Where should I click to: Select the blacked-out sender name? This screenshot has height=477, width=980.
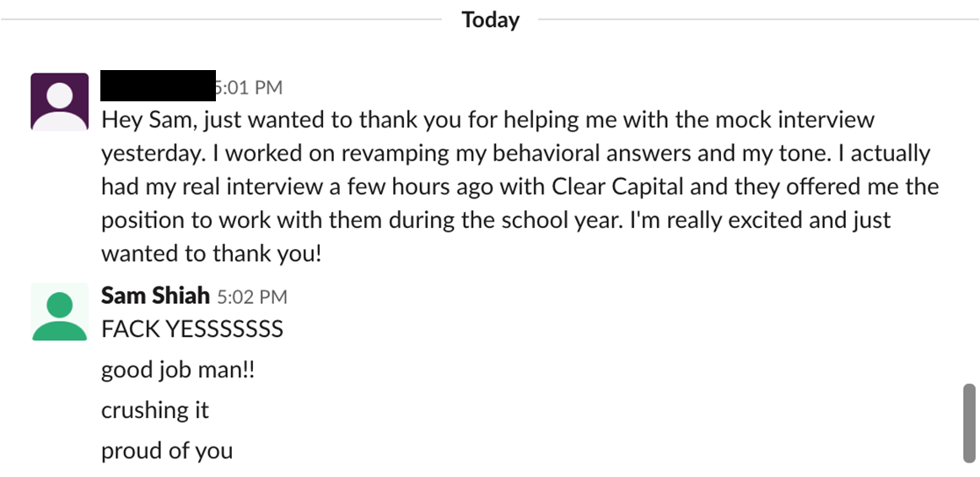(x=158, y=86)
